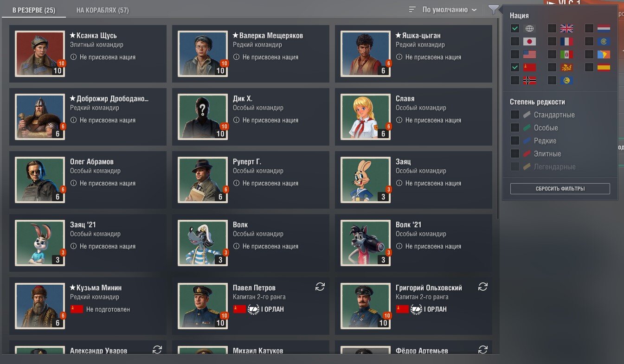Click the name Заяц '21

[x=83, y=225]
